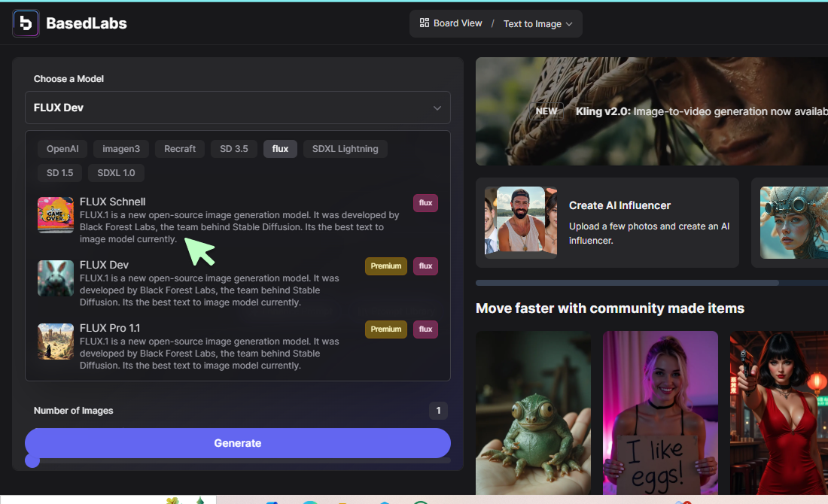Select the Recraft model filter
828x504 pixels.
(180, 149)
